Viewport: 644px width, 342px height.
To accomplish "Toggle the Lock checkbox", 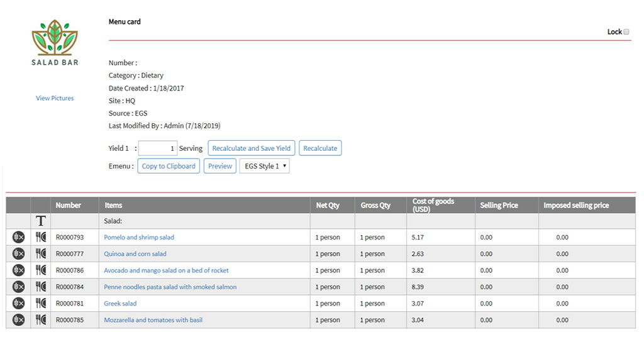I will (x=626, y=32).
